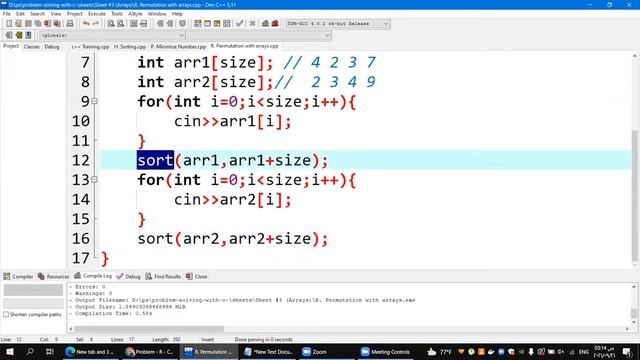Click the Goto Bookmark toolbar icon
Image resolution: width=640 pixels, height=360 pixels.
coord(29,36)
